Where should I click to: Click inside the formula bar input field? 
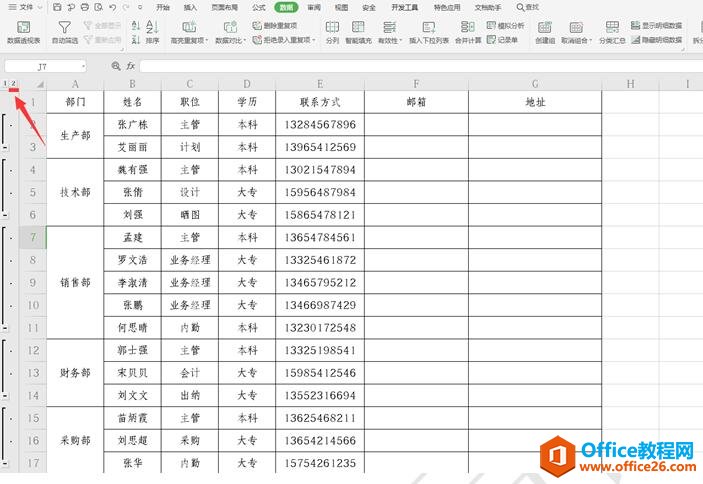(400, 65)
